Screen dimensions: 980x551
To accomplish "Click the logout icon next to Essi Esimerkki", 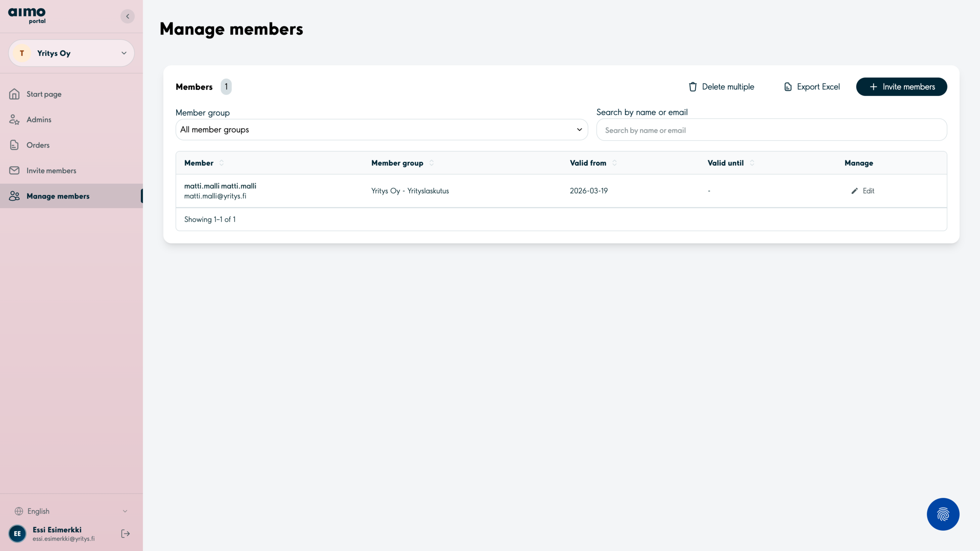I will (x=126, y=533).
